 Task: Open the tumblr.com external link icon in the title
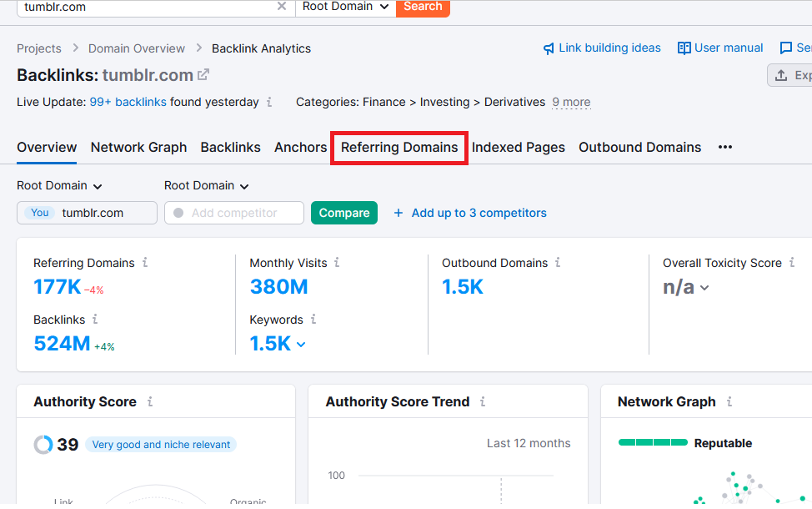point(203,74)
